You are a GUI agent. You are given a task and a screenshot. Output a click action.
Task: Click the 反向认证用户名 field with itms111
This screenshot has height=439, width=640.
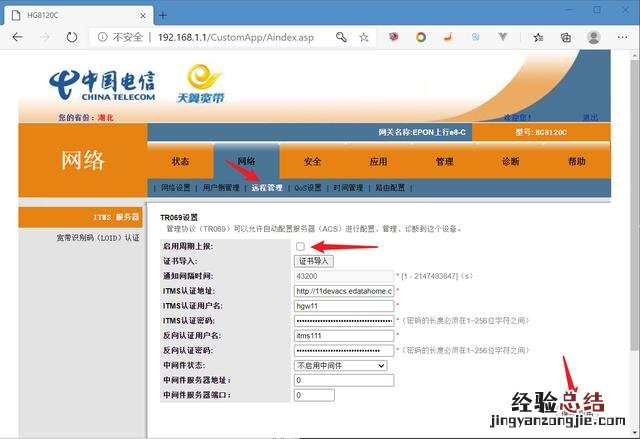tap(344, 336)
